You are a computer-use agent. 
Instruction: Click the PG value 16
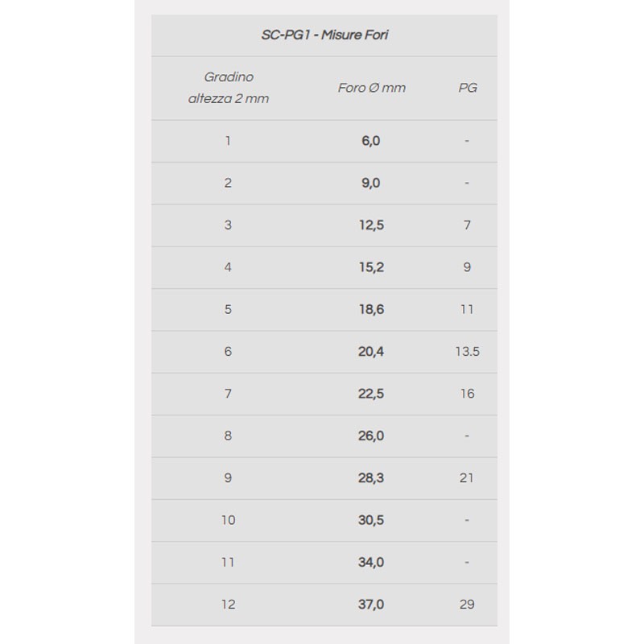pos(467,394)
